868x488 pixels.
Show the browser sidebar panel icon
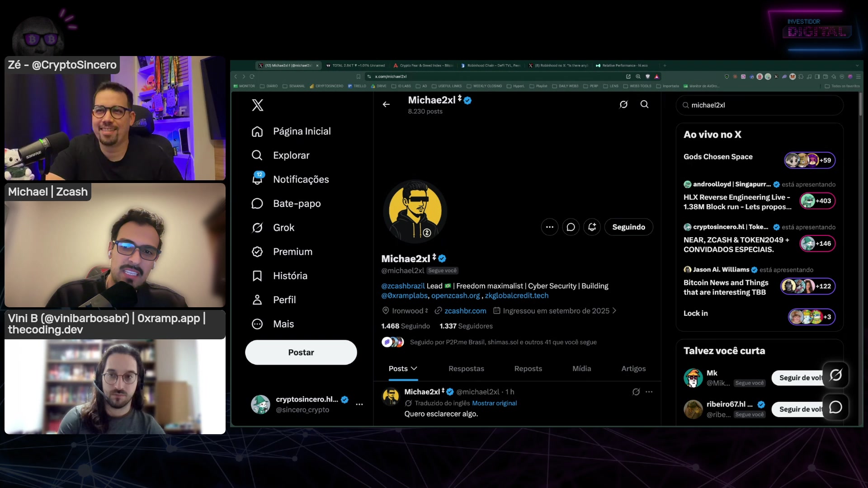click(x=817, y=77)
